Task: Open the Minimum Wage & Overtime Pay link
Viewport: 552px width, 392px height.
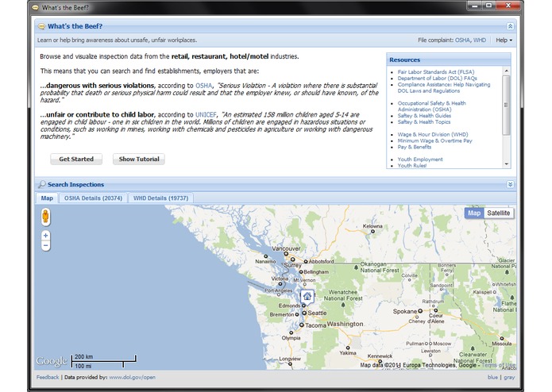Action: pos(434,140)
